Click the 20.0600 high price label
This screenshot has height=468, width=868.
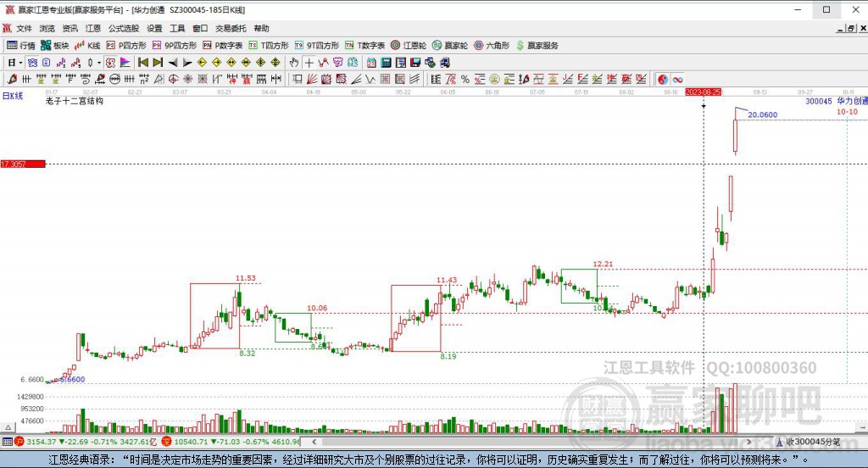tap(762, 114)
